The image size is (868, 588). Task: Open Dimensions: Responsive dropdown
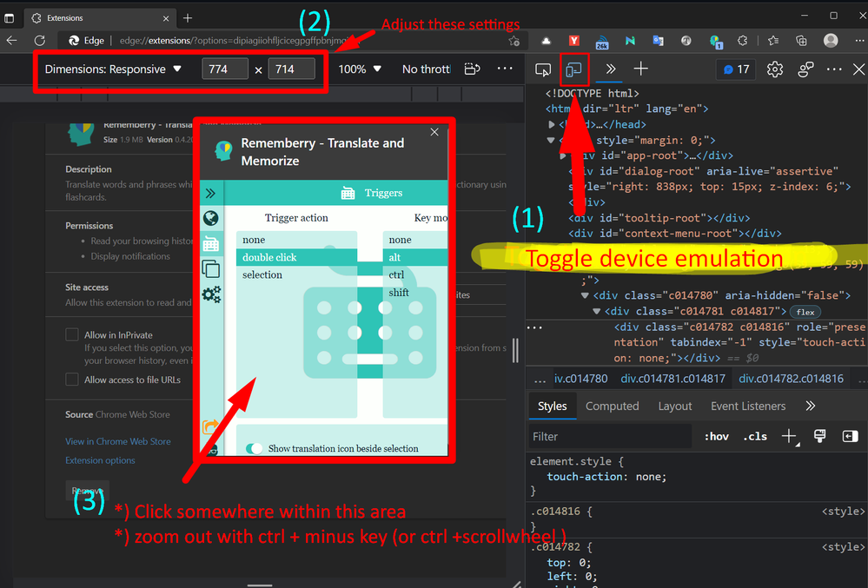[113, 69]
